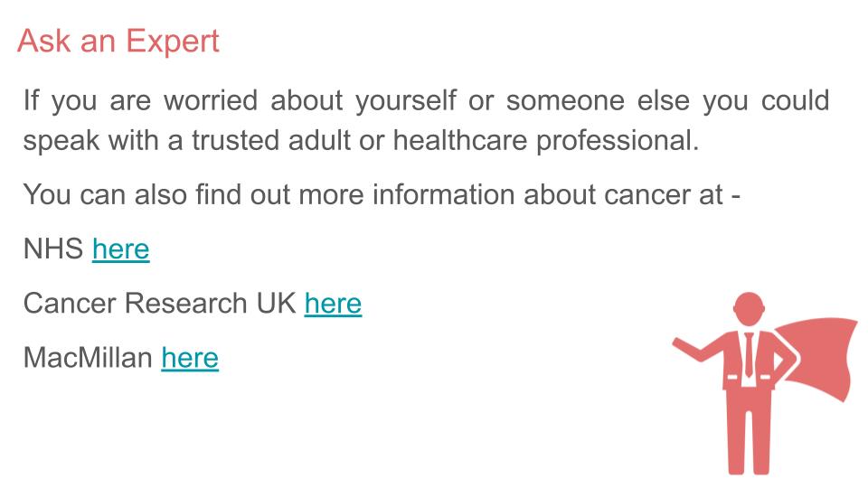Follow the MacMillan "here" link
The image size is (868, 488).
[x=190, y=357]
